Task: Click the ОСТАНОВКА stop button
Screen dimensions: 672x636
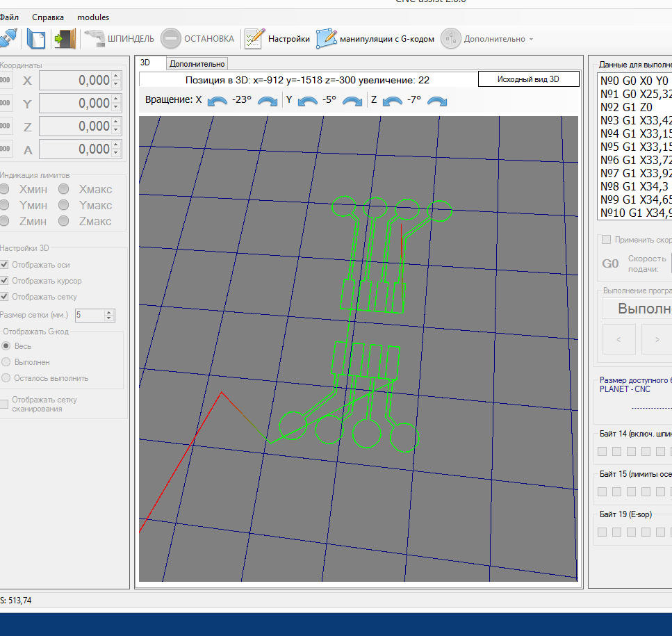Action: (197, 38)
